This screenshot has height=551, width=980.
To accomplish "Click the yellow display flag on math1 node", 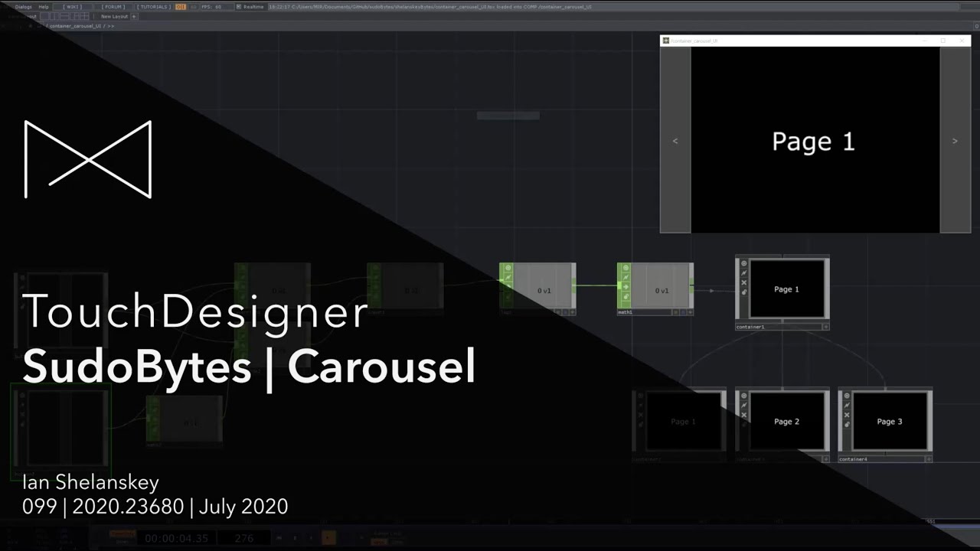I will pyautogui.click(x=677, y=312).
